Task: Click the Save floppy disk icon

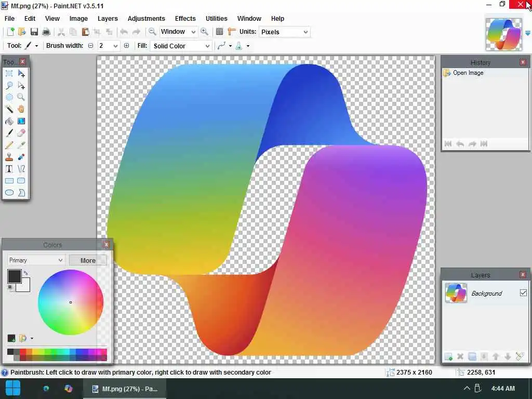Action: pyautogui.click(x=34, y=32)
